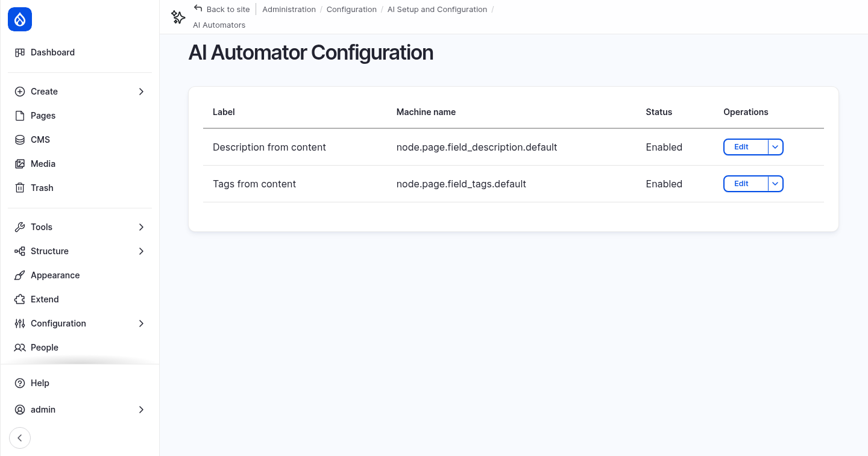Click the People users icon
Viewport: 868px width, 456px height.
[20, 348]
